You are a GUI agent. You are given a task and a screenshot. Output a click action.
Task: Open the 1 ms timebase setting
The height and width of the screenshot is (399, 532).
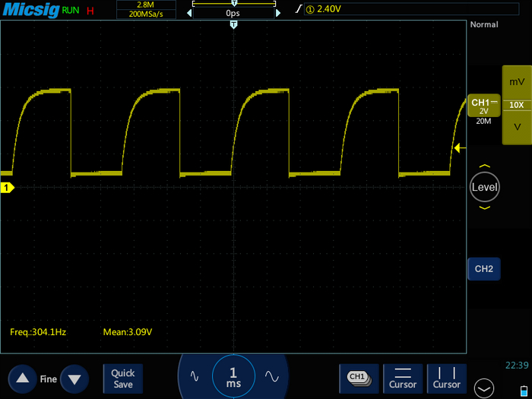[x=233, y=375]
